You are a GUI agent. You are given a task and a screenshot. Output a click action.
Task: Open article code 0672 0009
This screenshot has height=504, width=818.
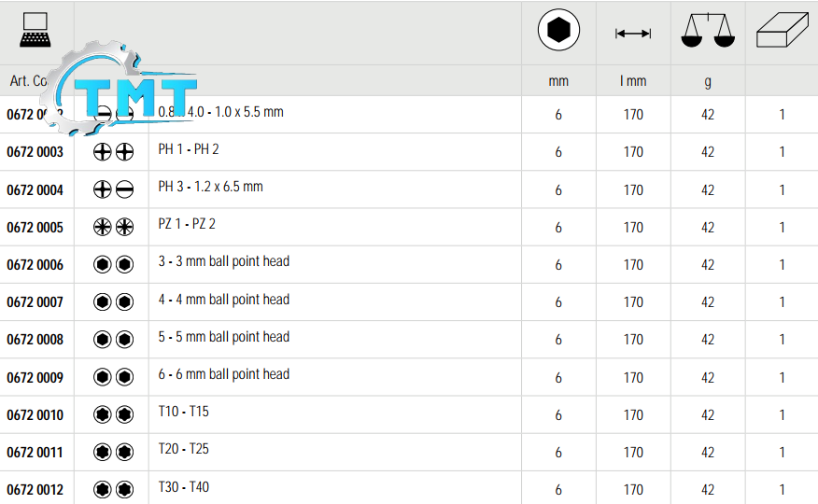point(35,378)
